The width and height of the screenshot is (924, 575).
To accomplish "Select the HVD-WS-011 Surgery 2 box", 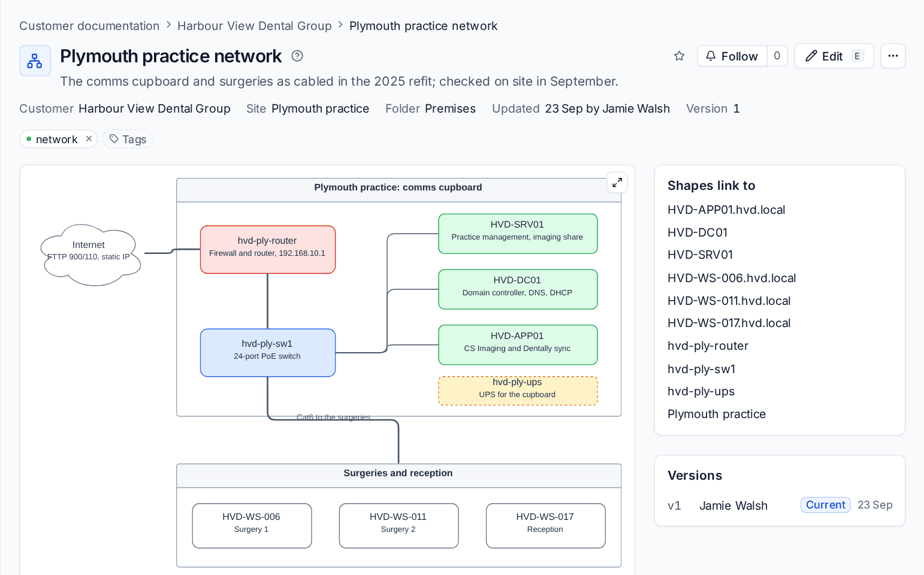I will [x=398, y=526].
